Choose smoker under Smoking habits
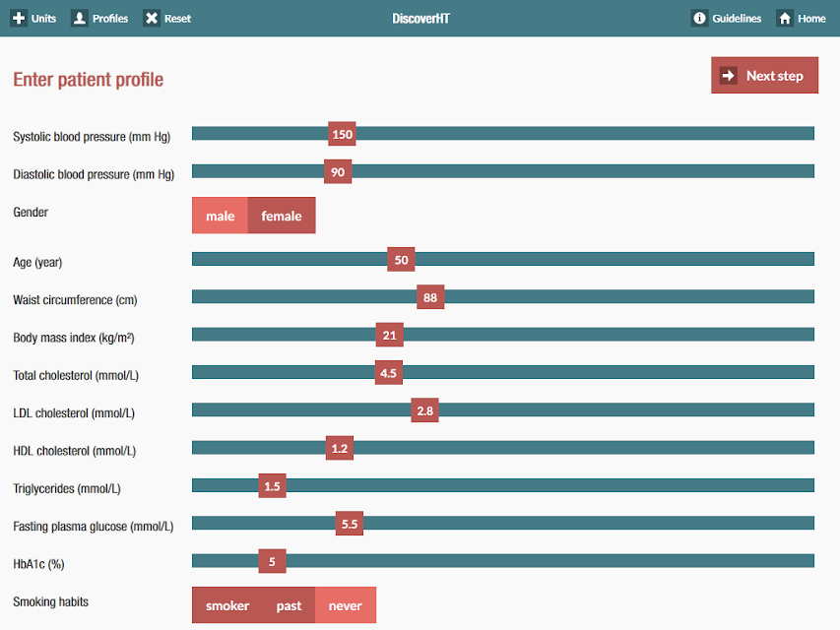 pos(227,605)
